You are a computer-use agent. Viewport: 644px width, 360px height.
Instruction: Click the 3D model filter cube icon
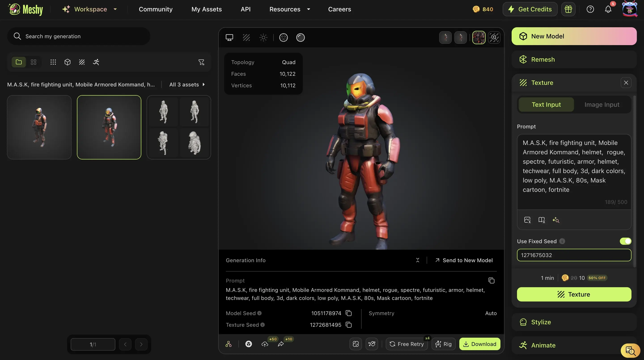pos(67,62)
